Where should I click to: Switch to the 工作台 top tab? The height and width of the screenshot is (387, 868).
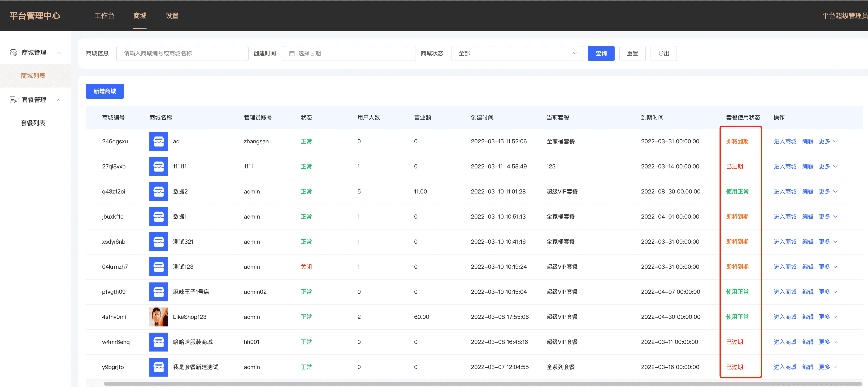click(x=104, y=16)
